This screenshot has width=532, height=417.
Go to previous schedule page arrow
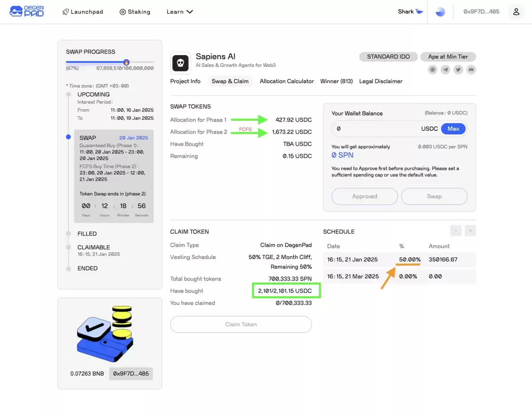[x=456, y=231]
